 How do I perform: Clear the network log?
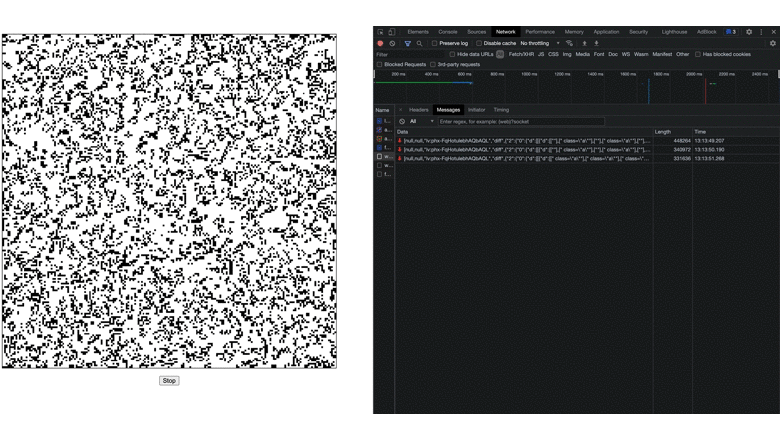(392, 44)
